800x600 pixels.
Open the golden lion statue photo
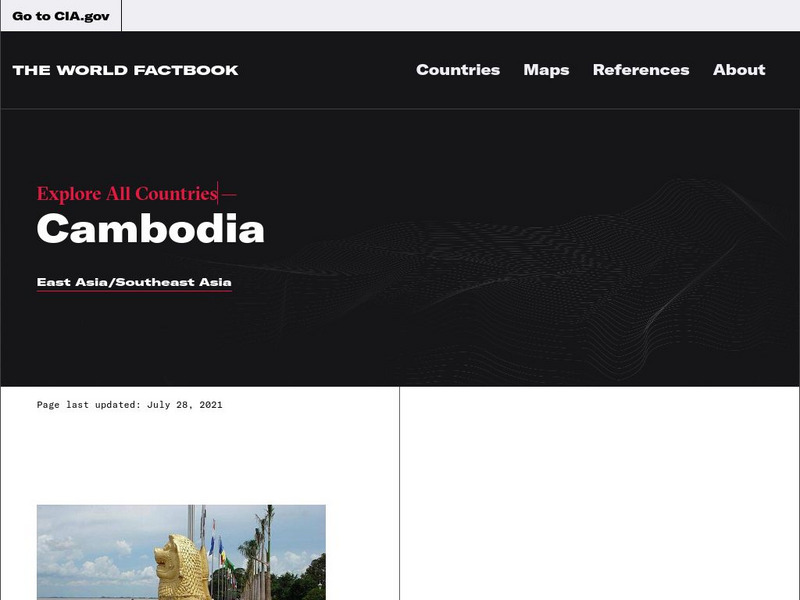click(181, 552)
